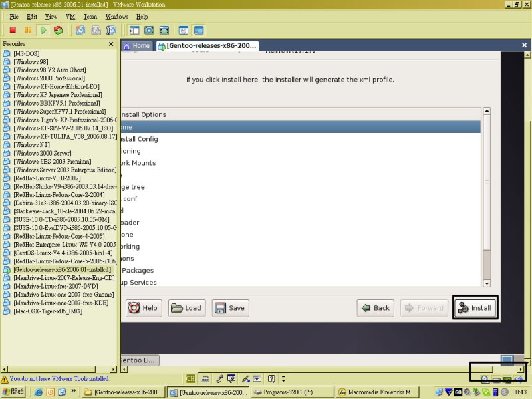Click the folder icon on Load button
The image size is (532, 399).
[177, 308]
